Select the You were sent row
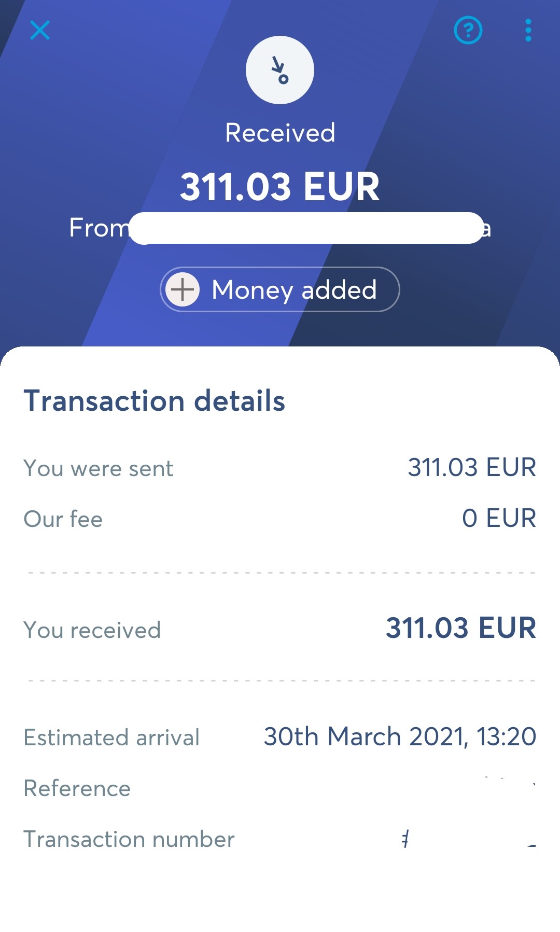 click(x=280, y=468)
